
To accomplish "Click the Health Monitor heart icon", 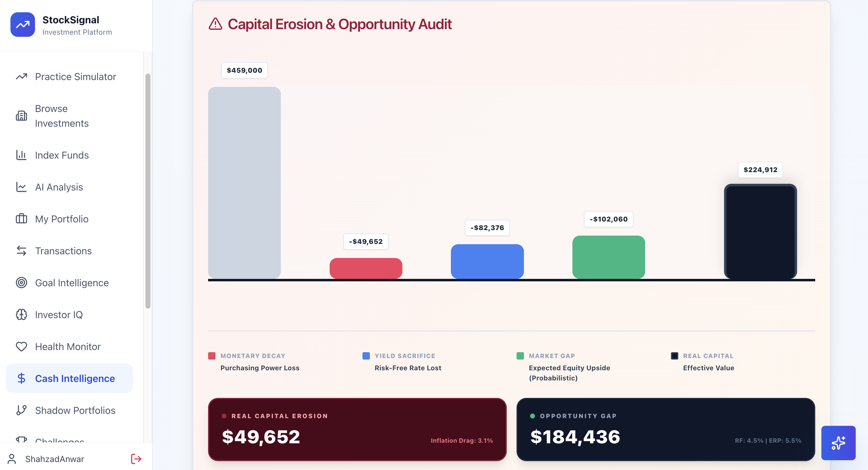I will pos(21,346).
